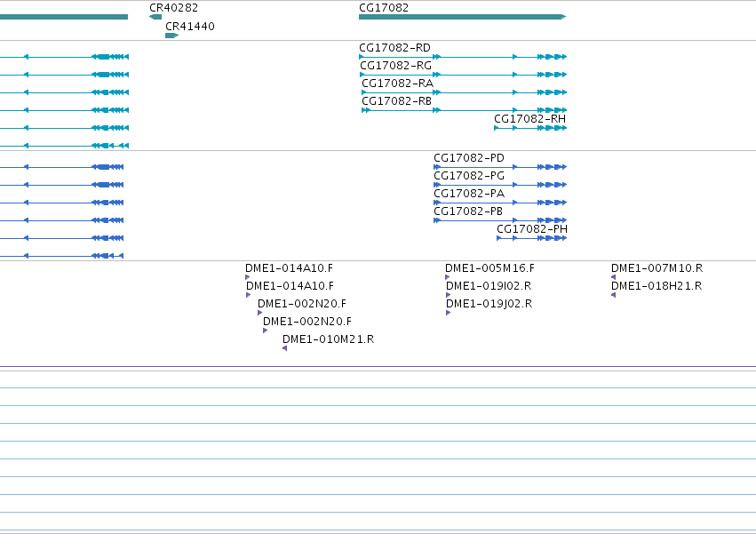Click the CG17082-PH protein glyph line
Image resolution: width=756 pixels, height=534 pixels.
click(x=532, y=238)
